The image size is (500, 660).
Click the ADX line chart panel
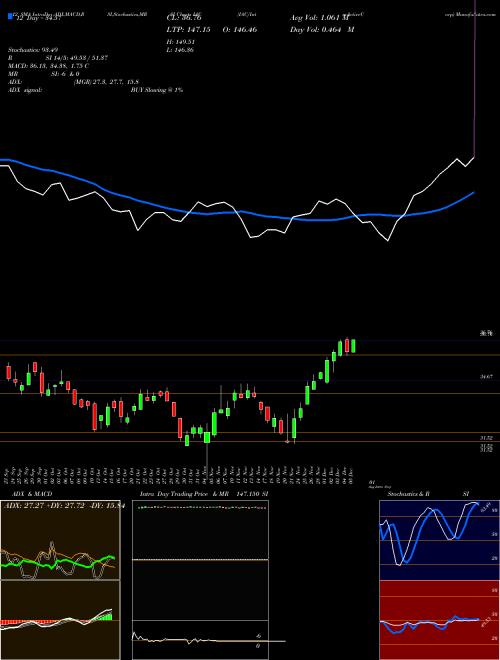click(60, 540)
